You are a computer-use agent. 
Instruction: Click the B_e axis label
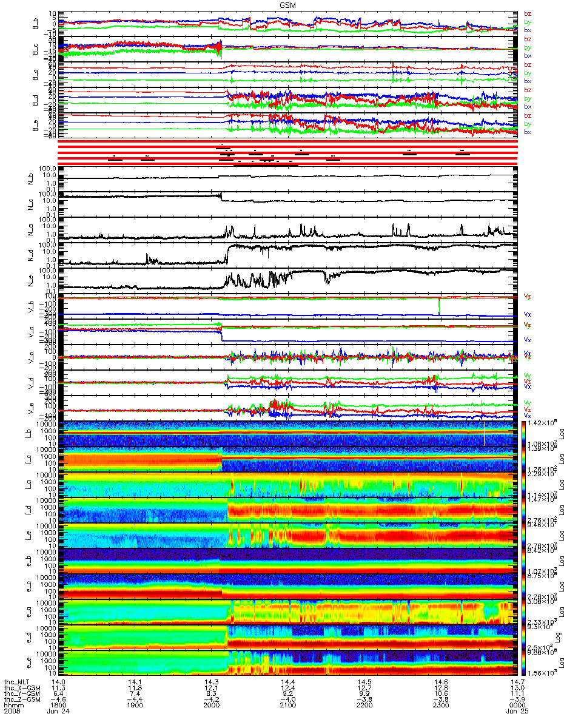[35, 124]
